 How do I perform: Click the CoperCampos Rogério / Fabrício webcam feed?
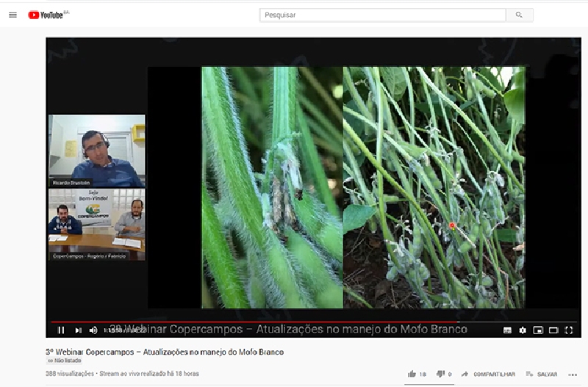pos(97,225)
